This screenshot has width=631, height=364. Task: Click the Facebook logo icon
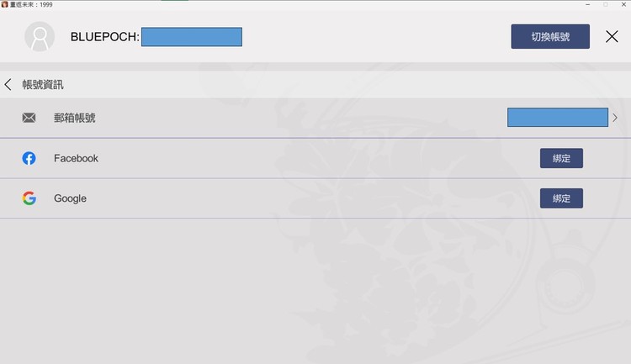29,158
